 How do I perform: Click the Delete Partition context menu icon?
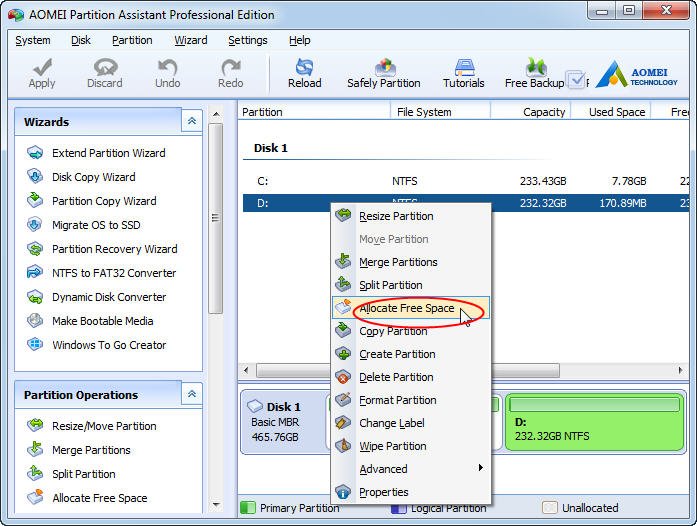click(343, 377)
